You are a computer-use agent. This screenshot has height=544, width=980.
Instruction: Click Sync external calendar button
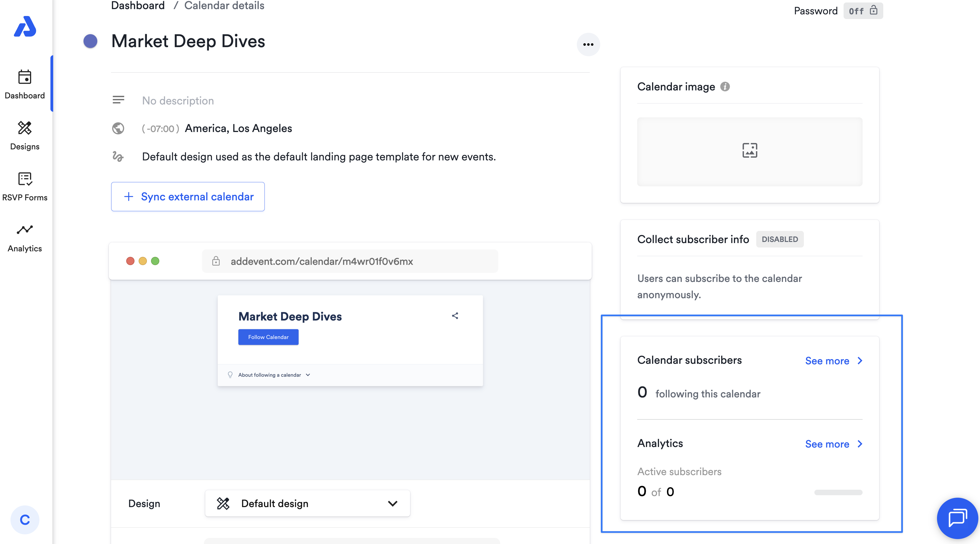pos(188,197)
